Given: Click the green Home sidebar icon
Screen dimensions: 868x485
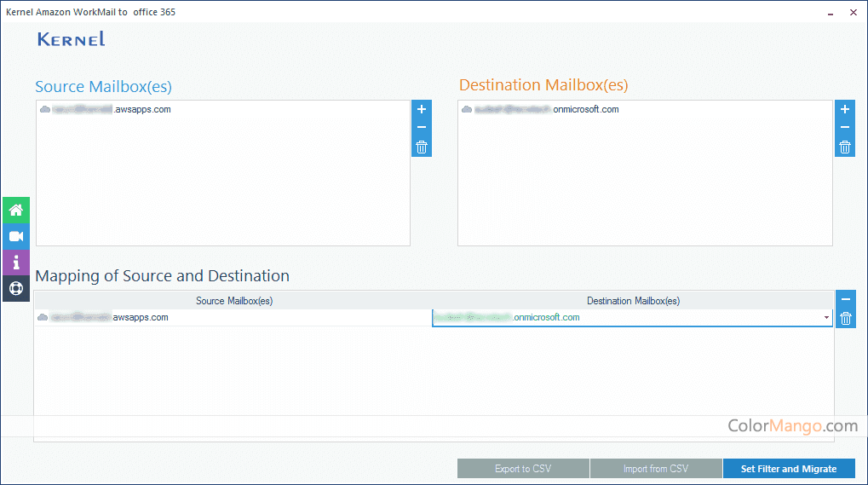Looking at the screenshot, I should pyautogui.click(x=15, y=211).
